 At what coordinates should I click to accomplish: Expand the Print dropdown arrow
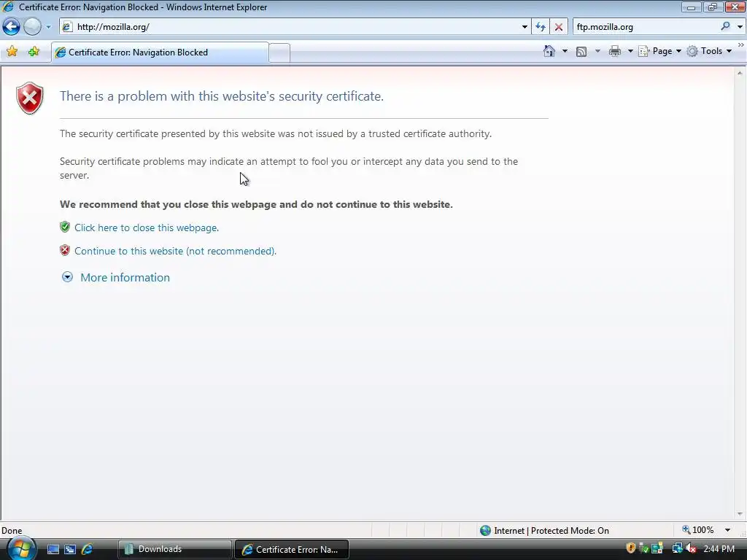point(630,51)
